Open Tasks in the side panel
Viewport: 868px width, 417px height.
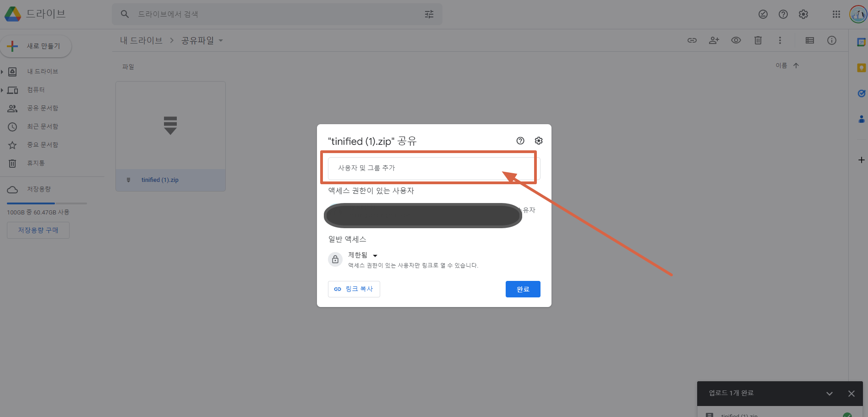(861, 93)
